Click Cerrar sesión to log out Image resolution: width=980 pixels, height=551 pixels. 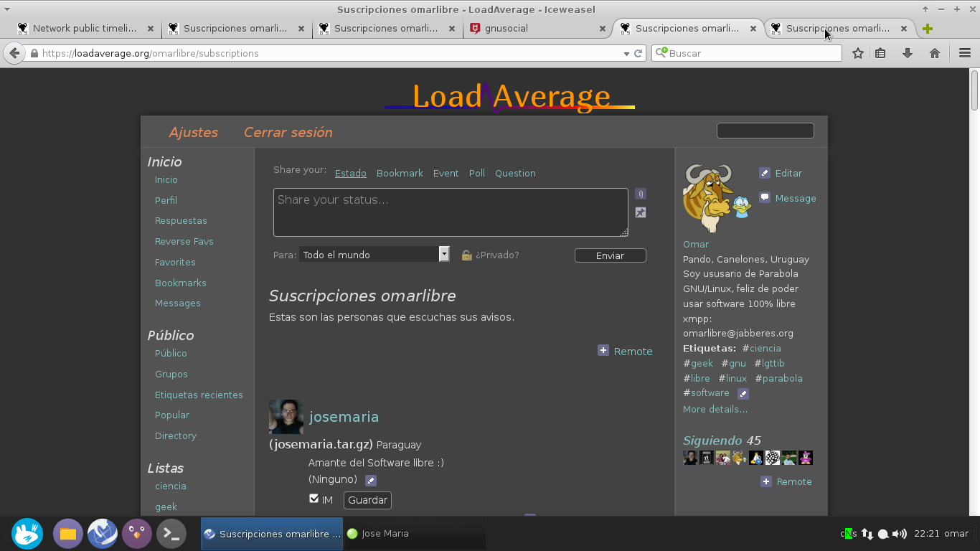pos(288,132)
